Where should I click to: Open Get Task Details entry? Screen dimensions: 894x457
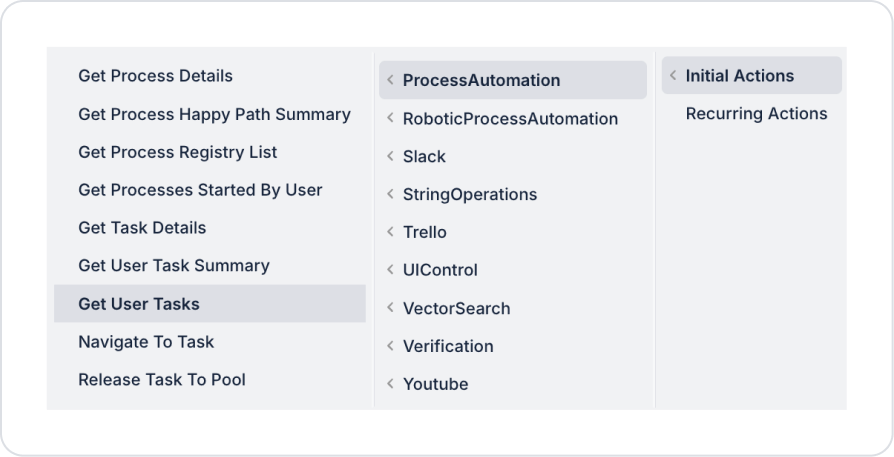tap(142, 228)
